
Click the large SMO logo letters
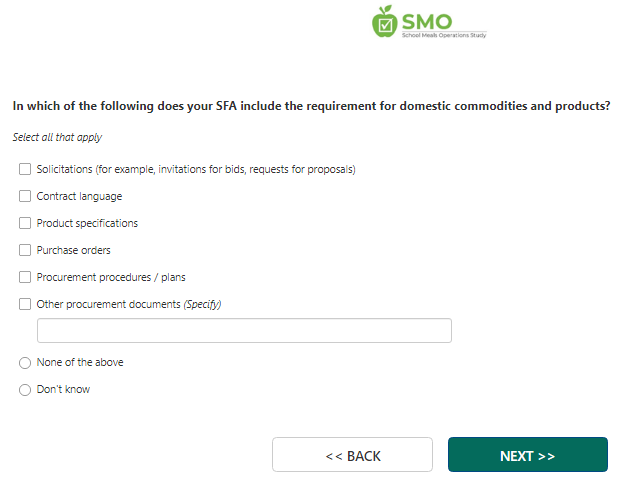click(x=426, y=18)
